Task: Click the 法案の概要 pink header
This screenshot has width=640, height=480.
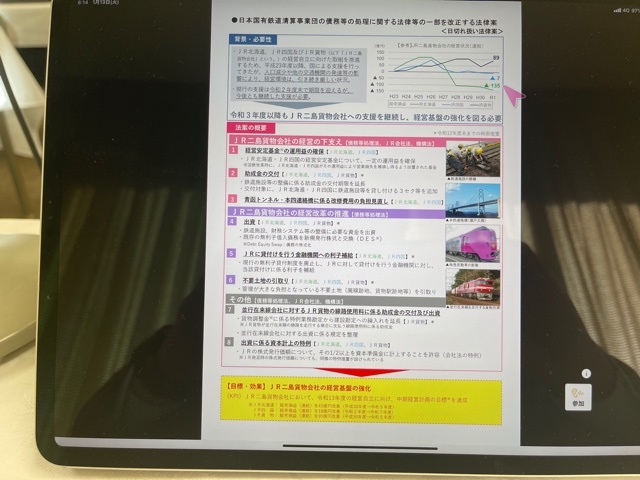Action: pos(251,128)
